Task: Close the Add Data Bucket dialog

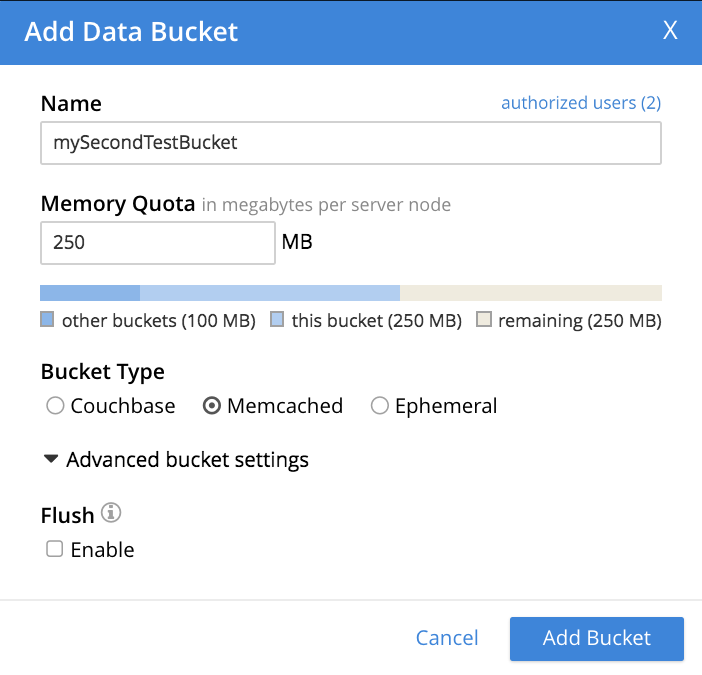Action: (670, 31)
